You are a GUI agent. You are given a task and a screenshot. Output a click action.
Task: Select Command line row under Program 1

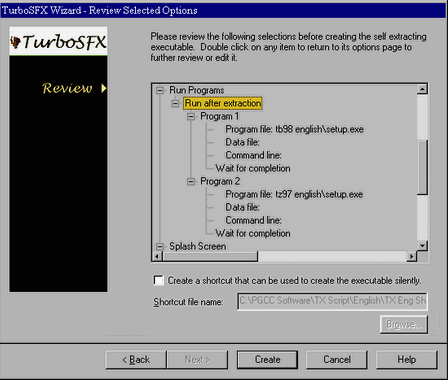click(x=253, y=155)
